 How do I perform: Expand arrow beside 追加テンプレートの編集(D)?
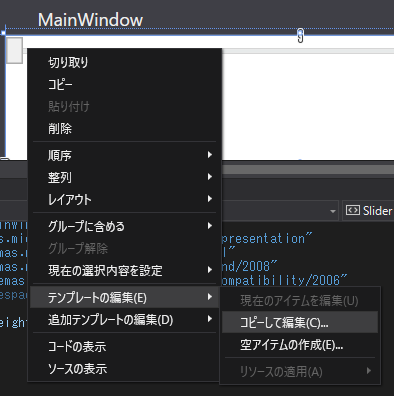(209, 319)
